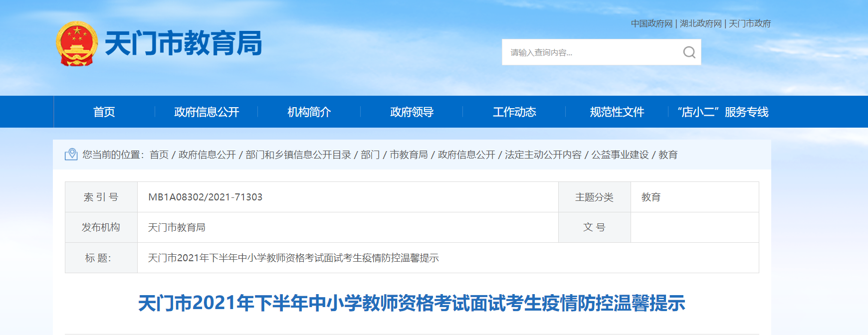Viewport: 868px width, 335px height.
Task: Open the 规范性文件 navigation item
Action: (617, 112)
